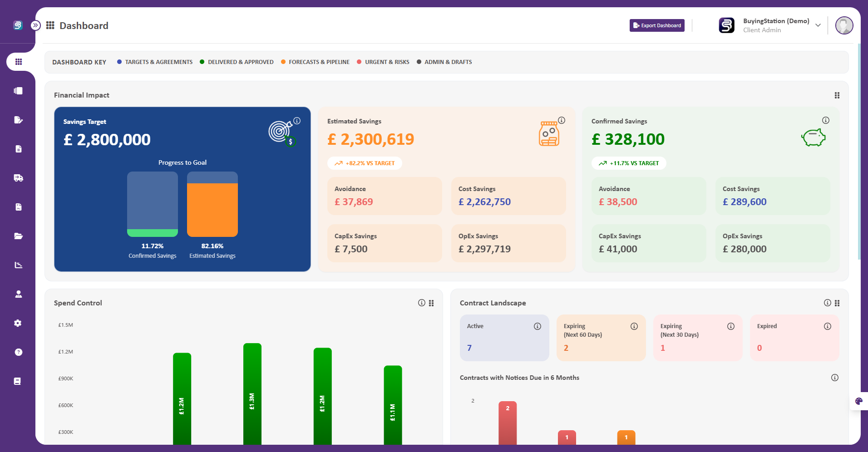This screenshot has height=452, width=868.
Task: Toggle the Targets & Agreements key item
Action: tap(155, 62)
